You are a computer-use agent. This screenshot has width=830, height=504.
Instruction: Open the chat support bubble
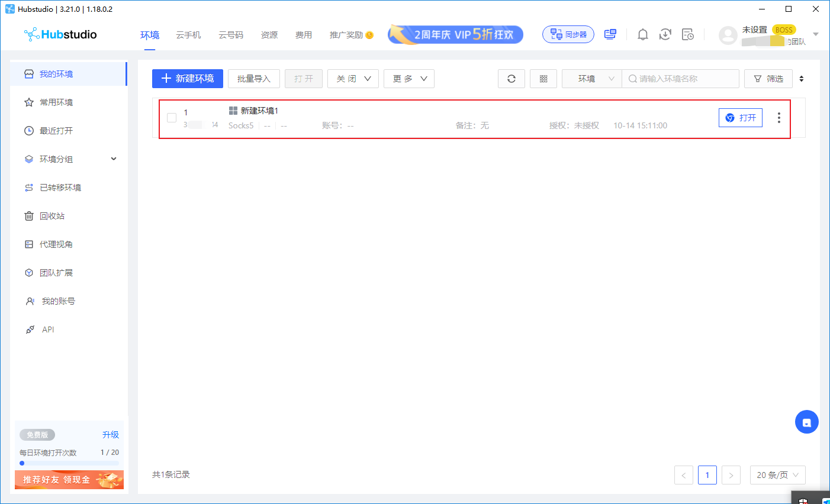[x=806, y=421]
